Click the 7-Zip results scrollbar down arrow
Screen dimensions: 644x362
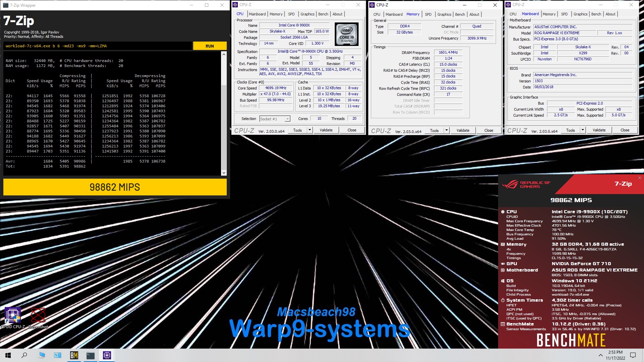click(x=224, y=173)
